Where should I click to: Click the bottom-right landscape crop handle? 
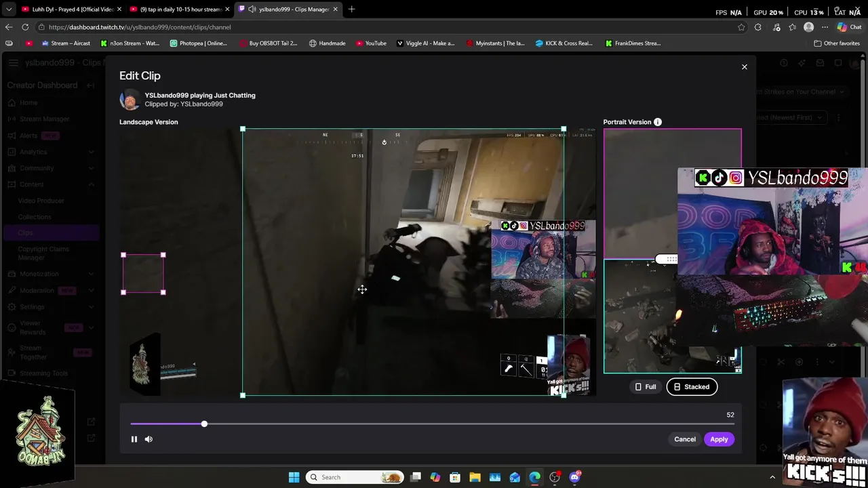coord(564,395)
